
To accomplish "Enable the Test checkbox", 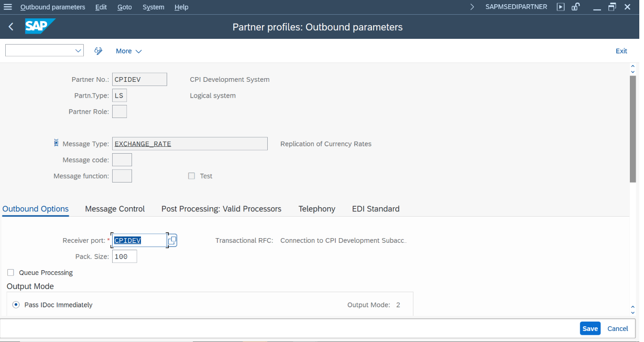I will [191, 176].
